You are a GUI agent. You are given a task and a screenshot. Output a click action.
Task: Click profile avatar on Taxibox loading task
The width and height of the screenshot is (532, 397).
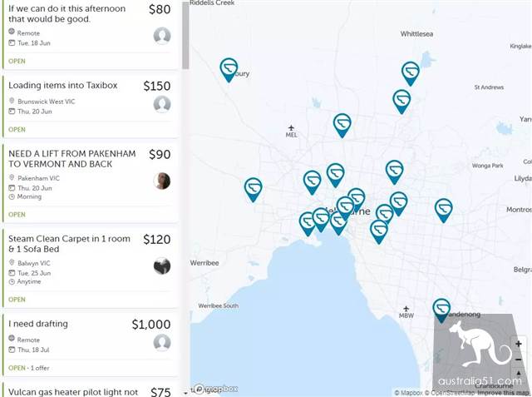(x=162, y=104)
